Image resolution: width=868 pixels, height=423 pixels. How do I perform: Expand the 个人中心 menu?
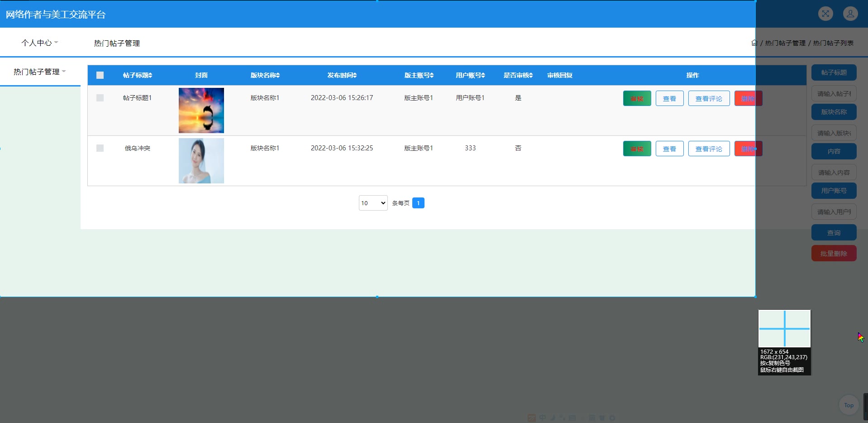(x=40, y=43)
